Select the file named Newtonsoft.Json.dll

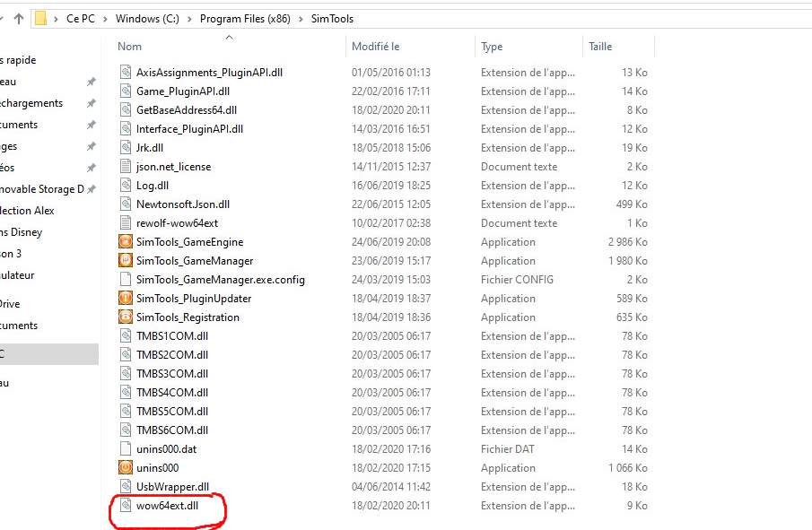(183, 204)
